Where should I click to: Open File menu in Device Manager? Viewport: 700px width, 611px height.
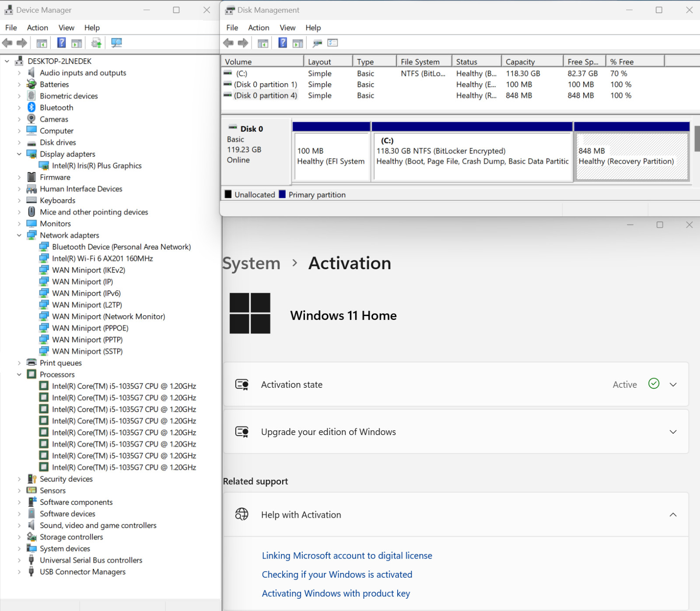click(11, 28)
